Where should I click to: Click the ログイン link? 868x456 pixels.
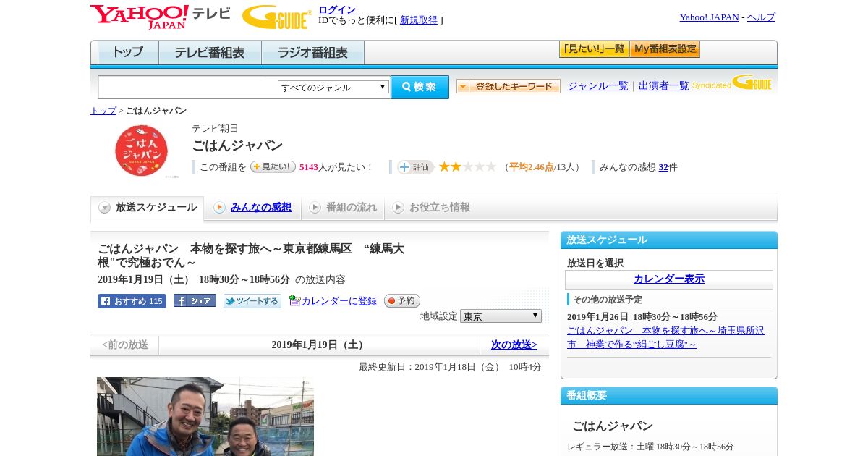coord(337,9)
